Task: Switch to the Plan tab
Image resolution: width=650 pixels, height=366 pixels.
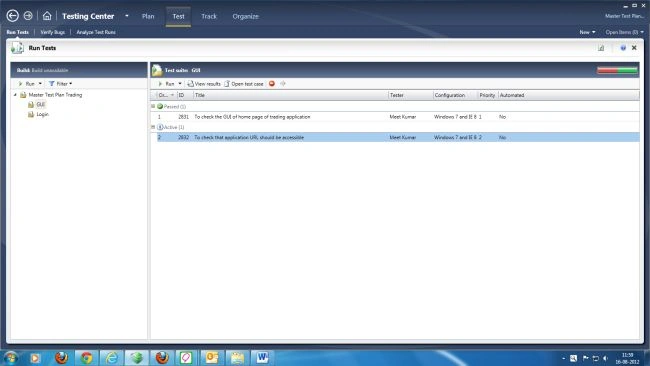Action: 148,16
